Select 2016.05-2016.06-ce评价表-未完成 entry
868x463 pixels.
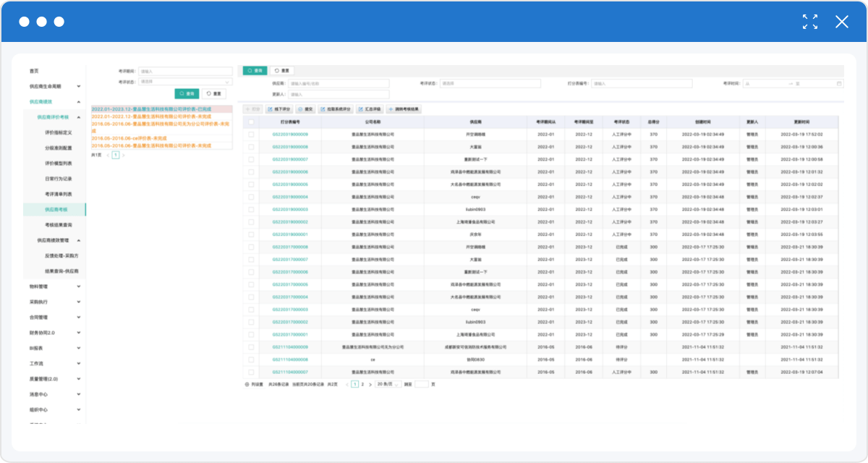[x=161, y=138]
